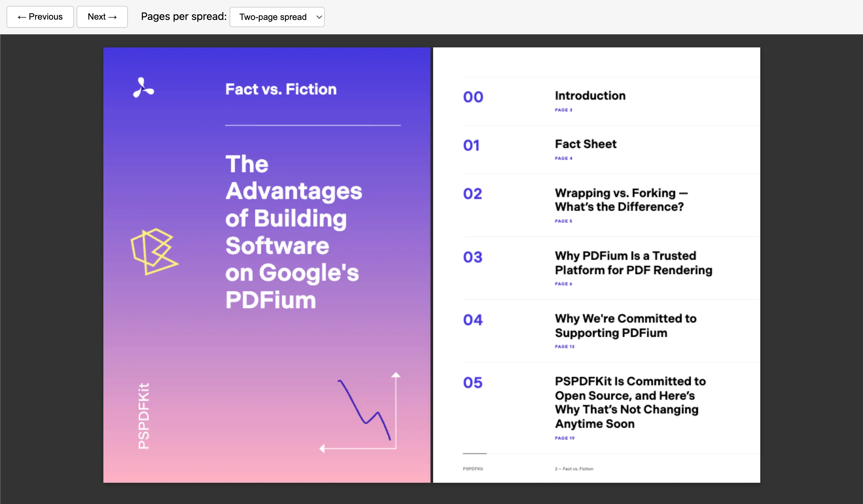863x504 pixels.
Task: Click the PSPDFKit propeller logo on the cover
Action: tap(144, 88)
